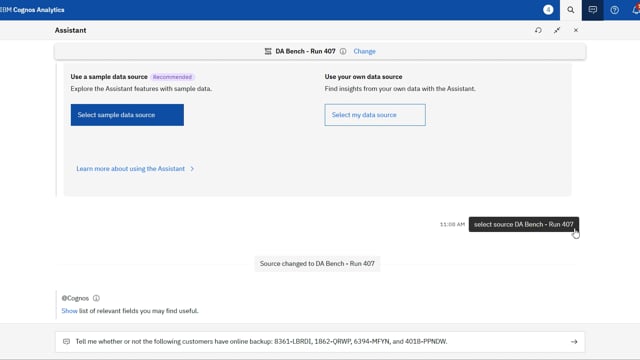
Task: Open Learn more about using the Assistant
Action: 131,169
